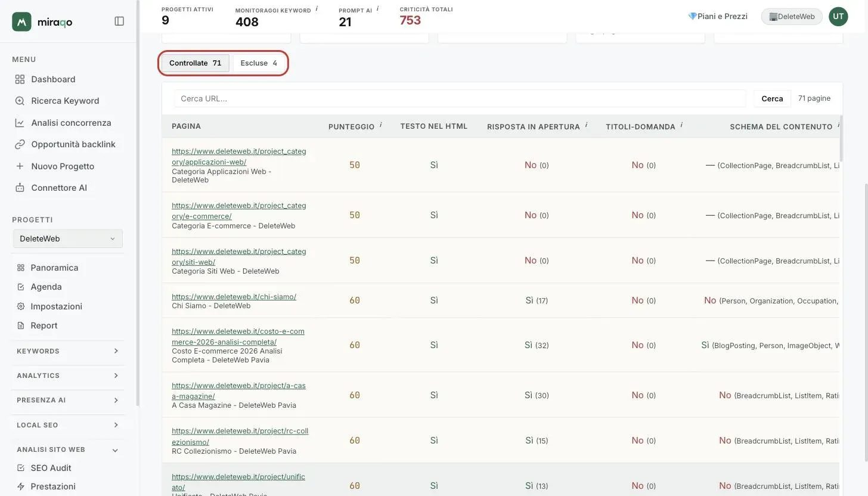Open Piani e Prezzi link
Viewport: 868px width, 496px height.
(718, 16)
